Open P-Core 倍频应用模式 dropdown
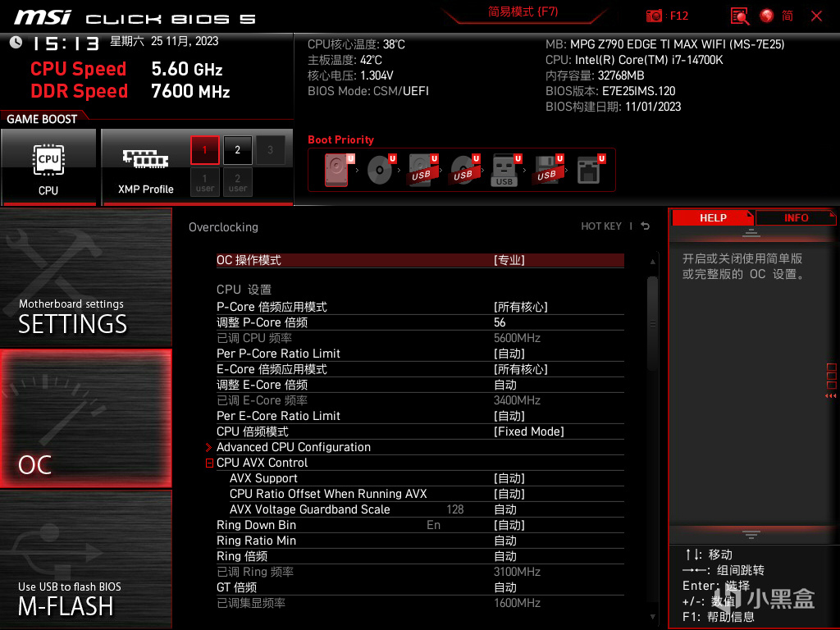 coord(420,307)
